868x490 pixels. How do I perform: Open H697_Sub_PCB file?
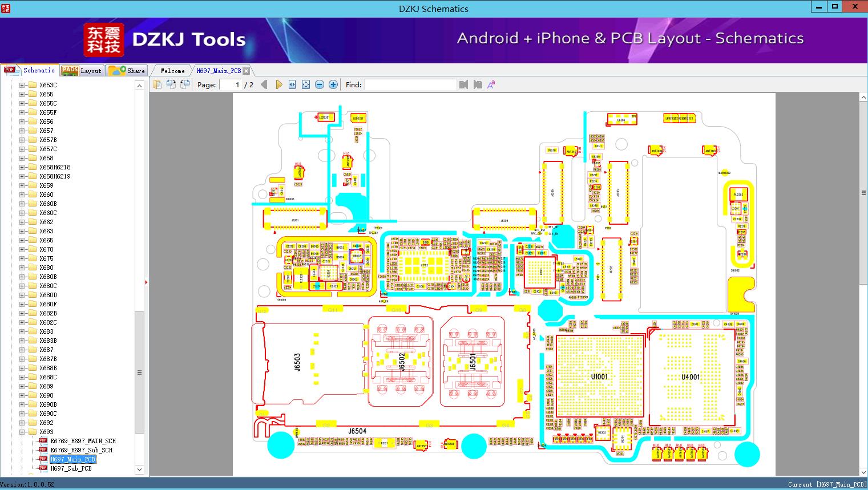coord(71,468)
